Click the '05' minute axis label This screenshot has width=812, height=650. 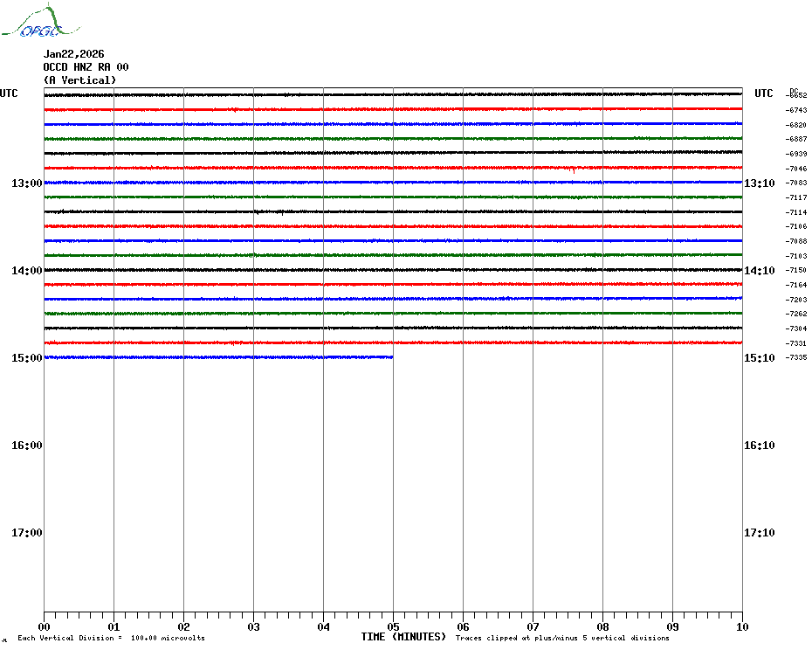393,626
